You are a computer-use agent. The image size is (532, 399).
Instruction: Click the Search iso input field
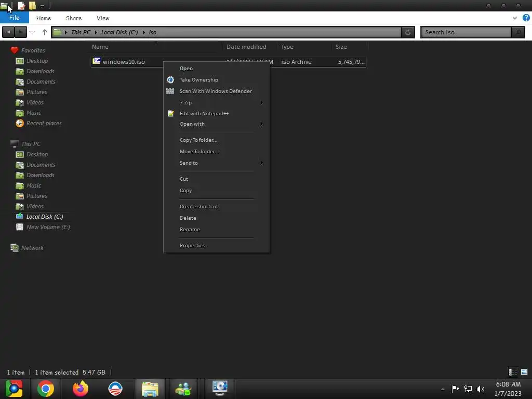coord(466,32)
